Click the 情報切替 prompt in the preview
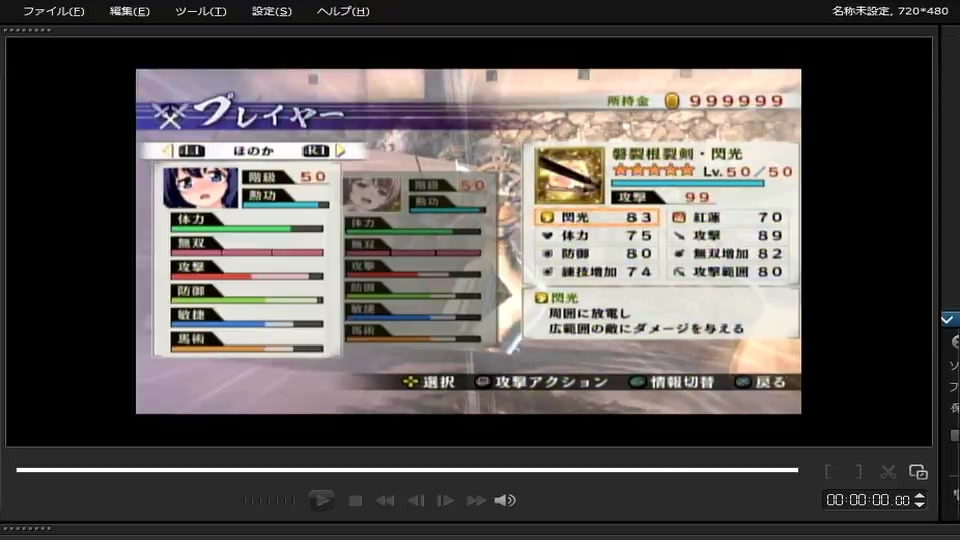Screen dimensions: 960x540 672,382
